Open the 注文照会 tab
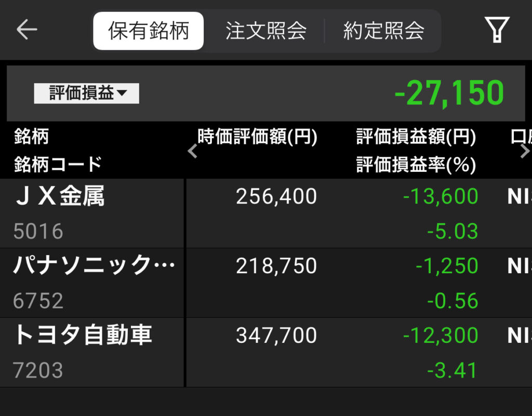Screen dimensions: 532x416 [x=265, y=31]
